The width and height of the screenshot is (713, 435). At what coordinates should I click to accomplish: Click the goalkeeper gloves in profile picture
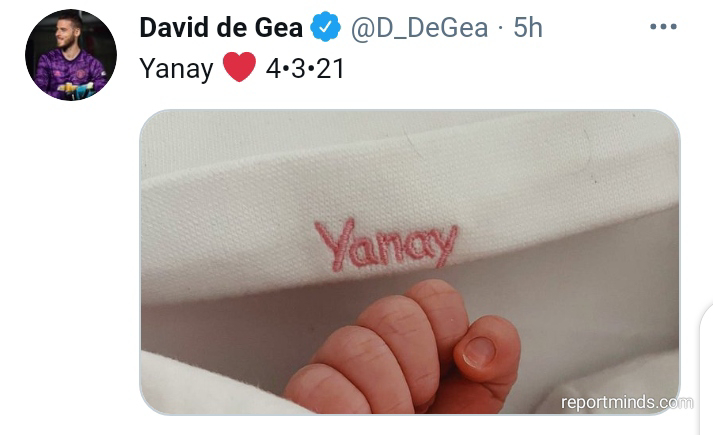pos(77,90)
